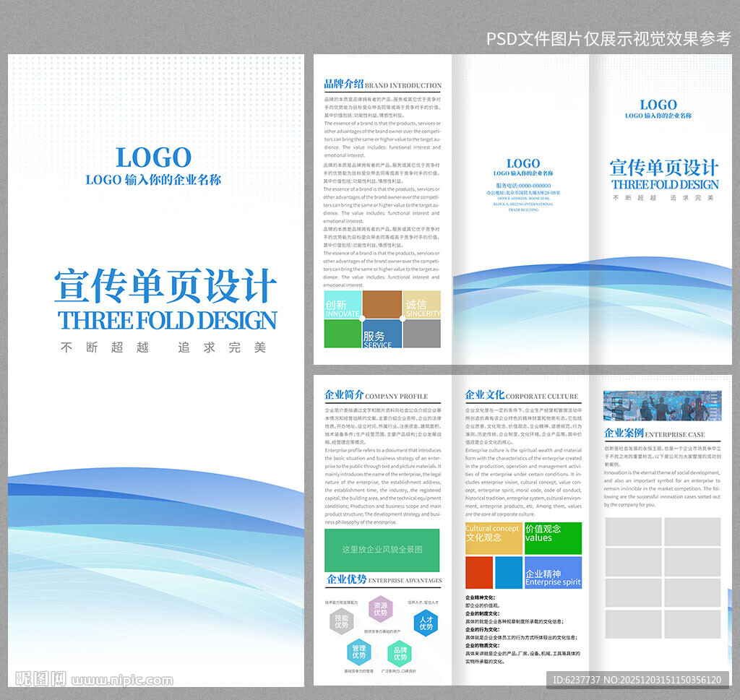Click the blue 服务 SERVICE block
The width and height of the screenshot is (740, 700).
382,334
